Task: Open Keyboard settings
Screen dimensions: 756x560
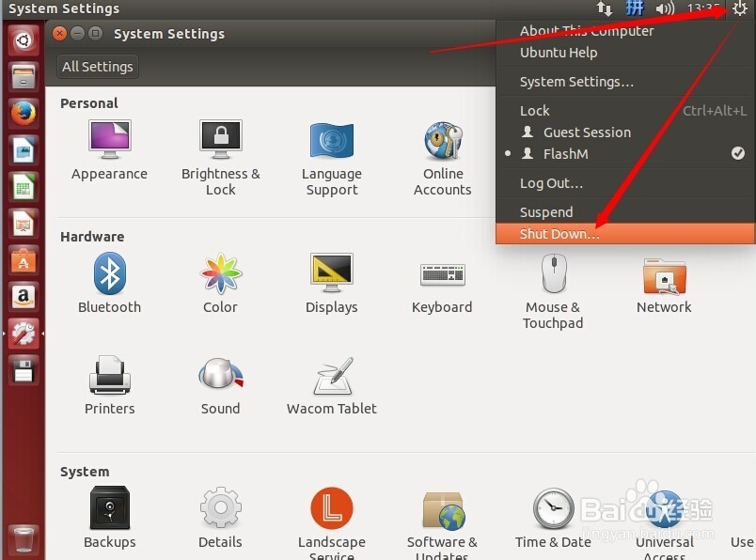Action: pos(442,288)
